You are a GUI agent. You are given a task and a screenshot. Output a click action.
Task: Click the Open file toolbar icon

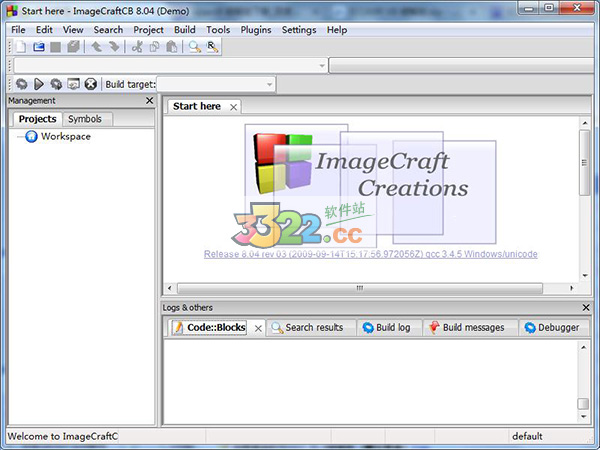[39, 47]
